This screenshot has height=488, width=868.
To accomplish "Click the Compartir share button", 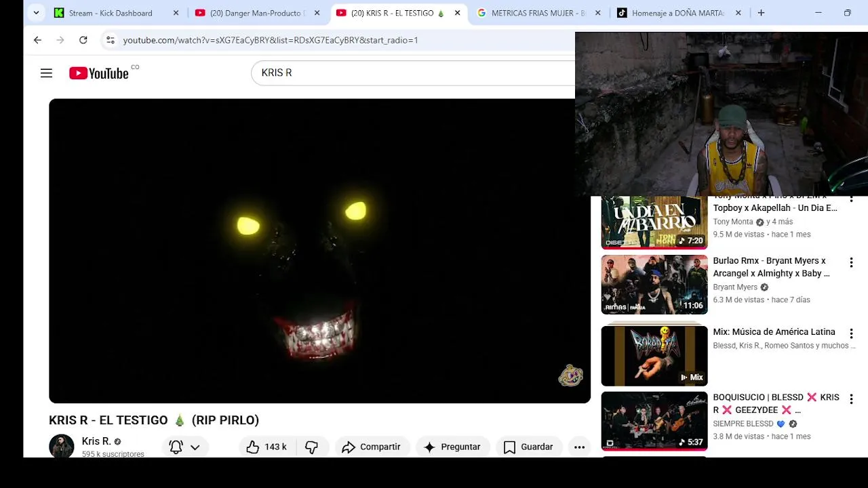I will click(x=371, y=447).
